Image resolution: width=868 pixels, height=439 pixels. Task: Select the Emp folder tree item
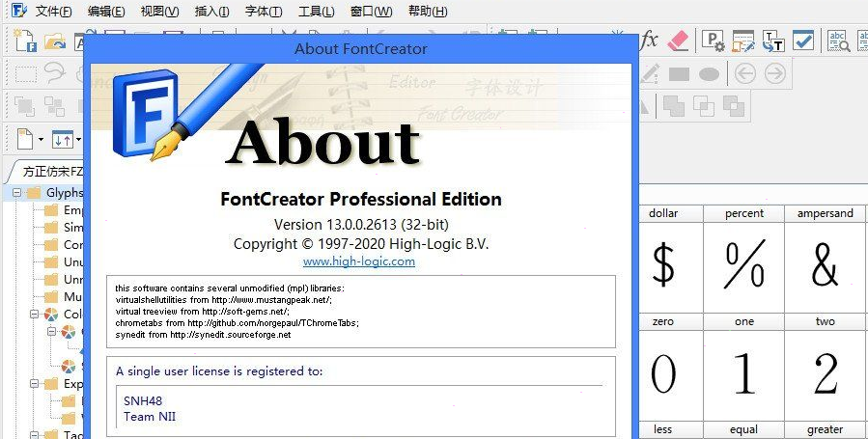click(63, 210)
